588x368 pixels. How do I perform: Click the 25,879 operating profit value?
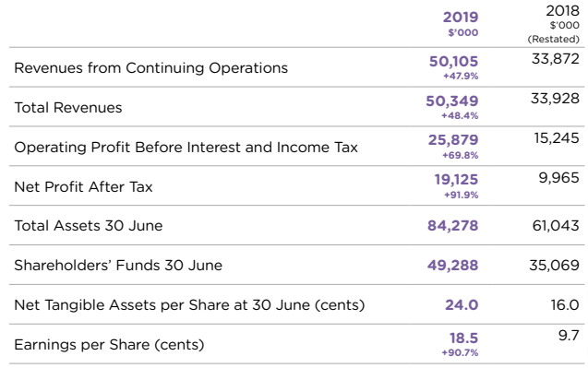pos(453,140)
